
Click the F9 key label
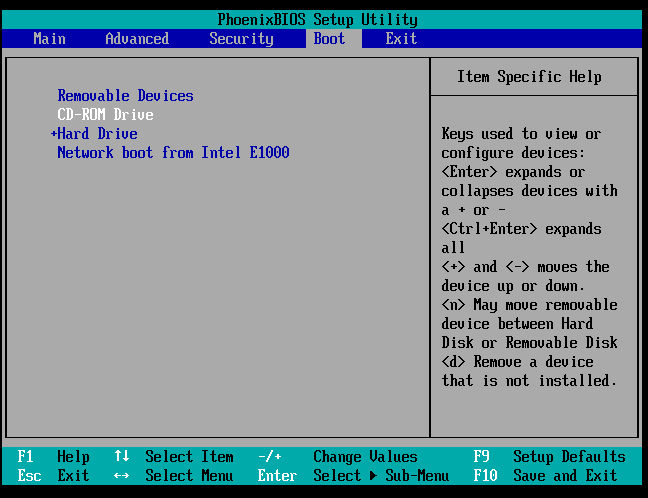pyautogui.click(x=481, y=457)
